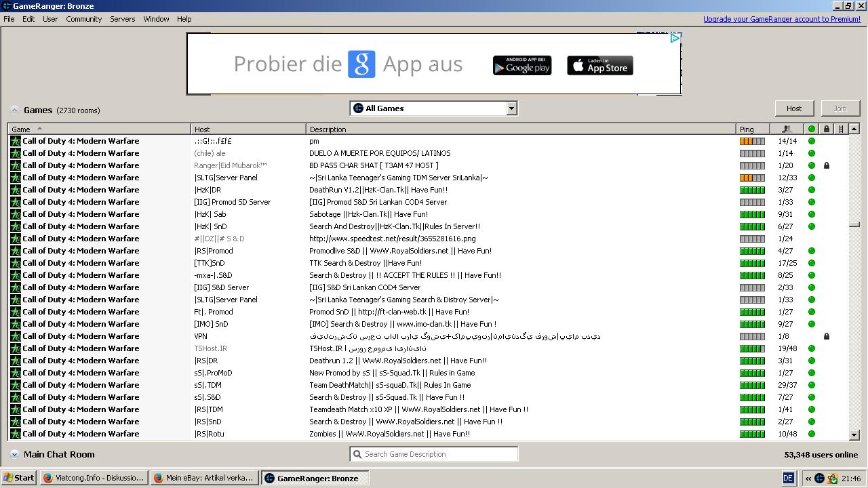Click the scroll up arrow of games list
This screenshot has height=488, width=868.
854,129
